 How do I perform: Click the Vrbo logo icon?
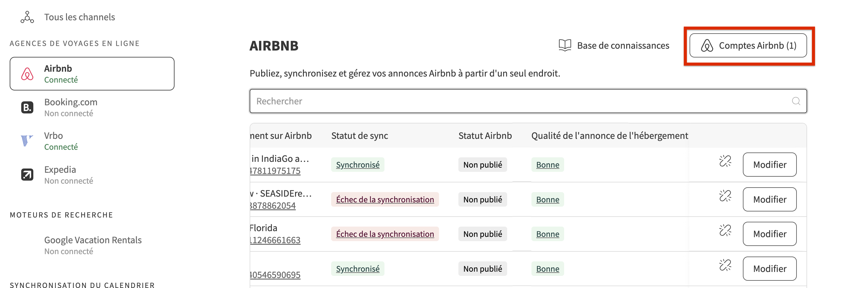(27, 141)
